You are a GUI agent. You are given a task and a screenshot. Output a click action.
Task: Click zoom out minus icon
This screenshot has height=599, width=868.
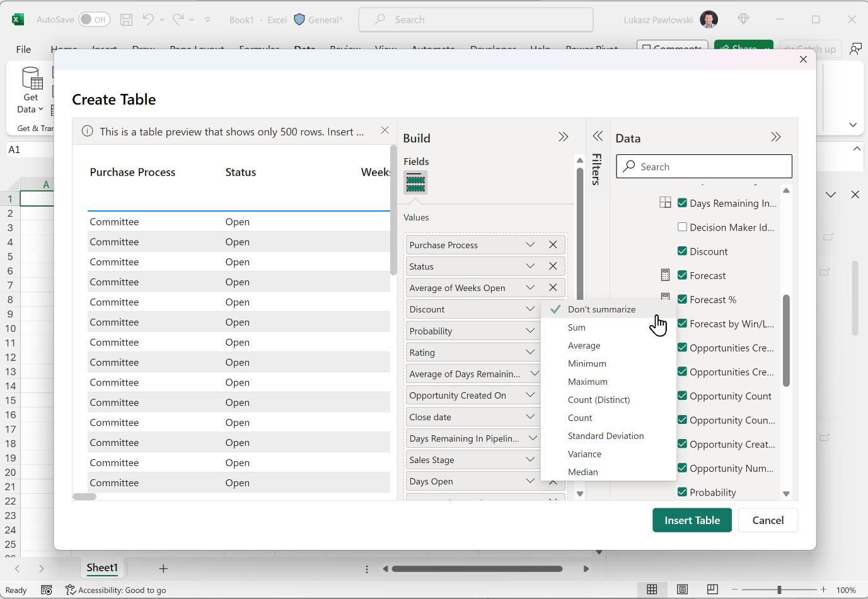click(x=735, y=590)
